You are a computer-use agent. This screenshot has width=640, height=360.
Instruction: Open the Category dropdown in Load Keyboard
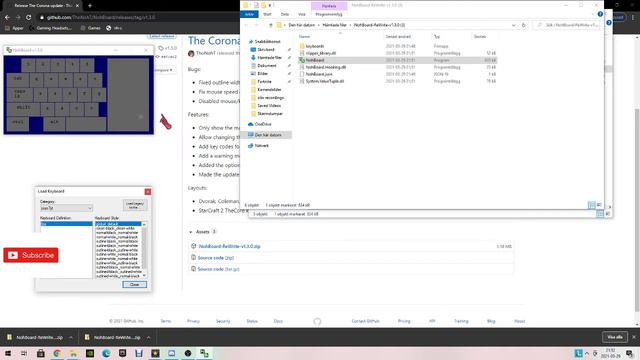(x=66, y=208)
